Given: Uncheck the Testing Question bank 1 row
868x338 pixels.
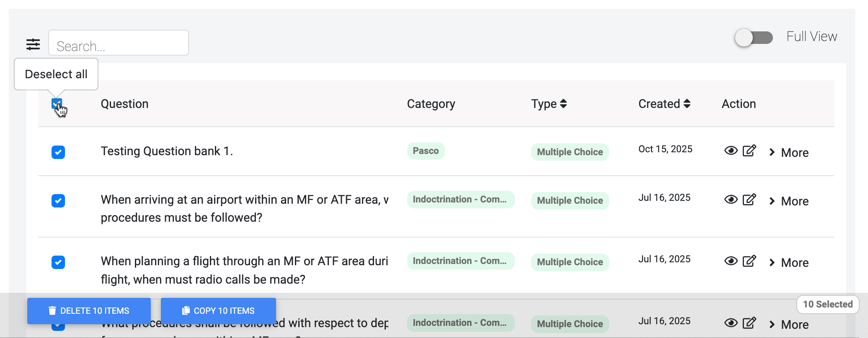Looking at the screenshot, I should [58, 152].
